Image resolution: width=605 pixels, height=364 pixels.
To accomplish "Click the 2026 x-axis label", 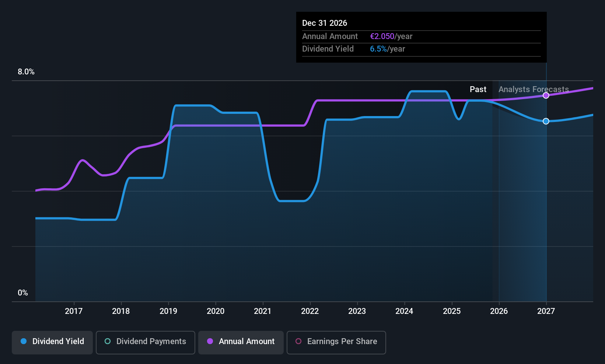I will 499,311.
